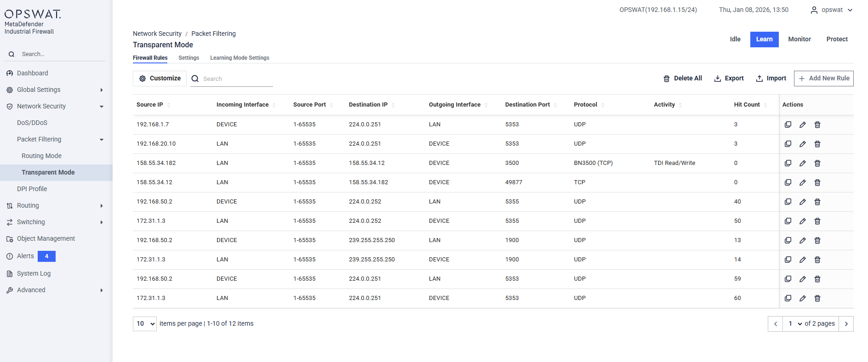This screenshot has width=868, height=362.
Task: Switch firewall to Learn mode
Action: pyautogui.click(x=764, y=40)
